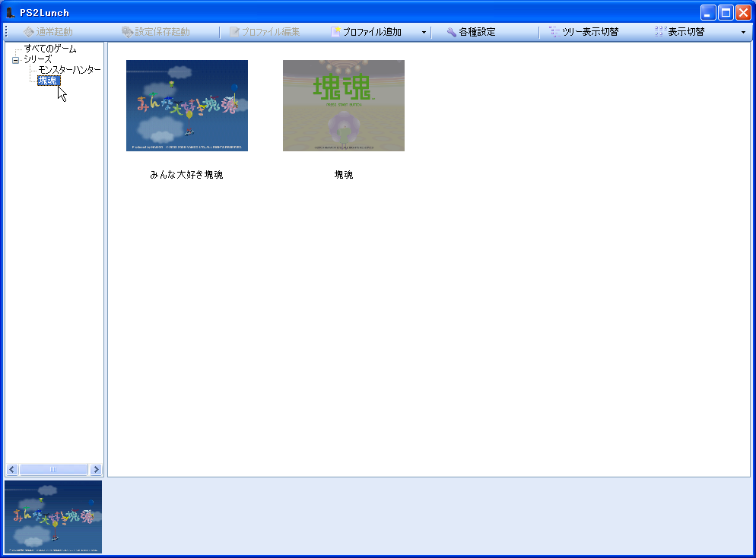Click the プロファイル追加 button text
Image resolution: width=756 pixels, height=558 pixels.
point(372,32)
